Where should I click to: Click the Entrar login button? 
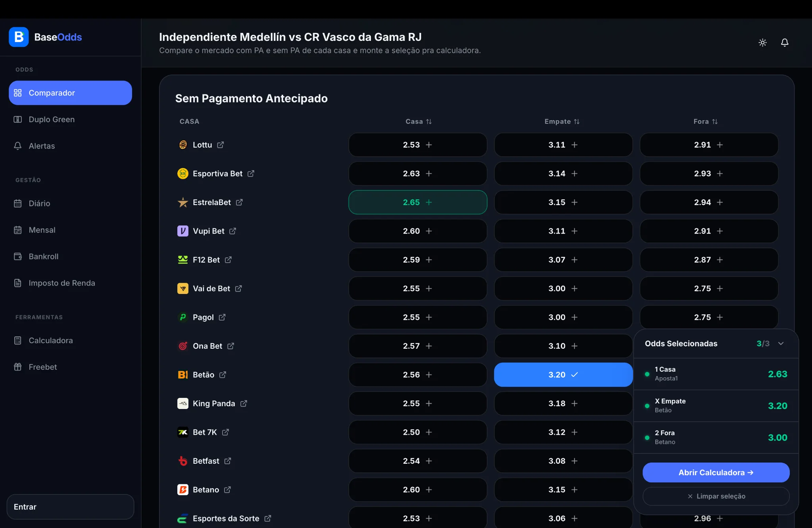pos(70,507)
